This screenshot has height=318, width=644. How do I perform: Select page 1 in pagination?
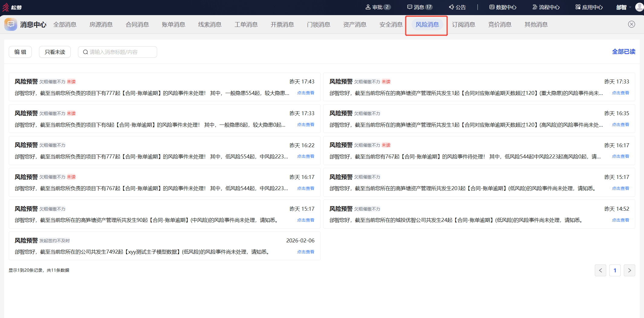(615, 270)
